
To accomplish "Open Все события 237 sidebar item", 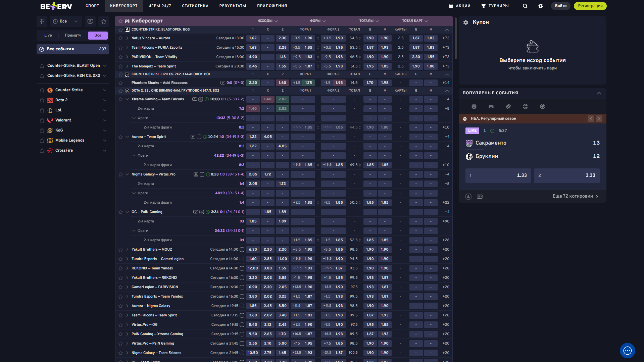I will coord(73,49).
